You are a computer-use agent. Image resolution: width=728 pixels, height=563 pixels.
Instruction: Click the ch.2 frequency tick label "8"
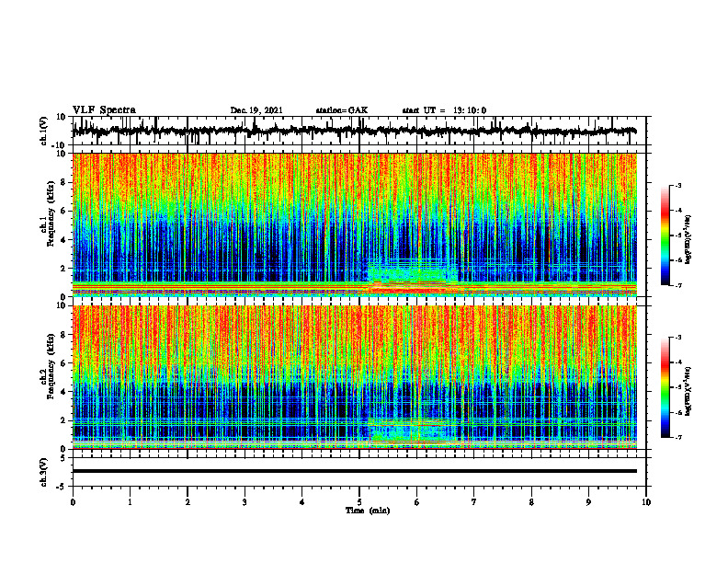(63, 335)
